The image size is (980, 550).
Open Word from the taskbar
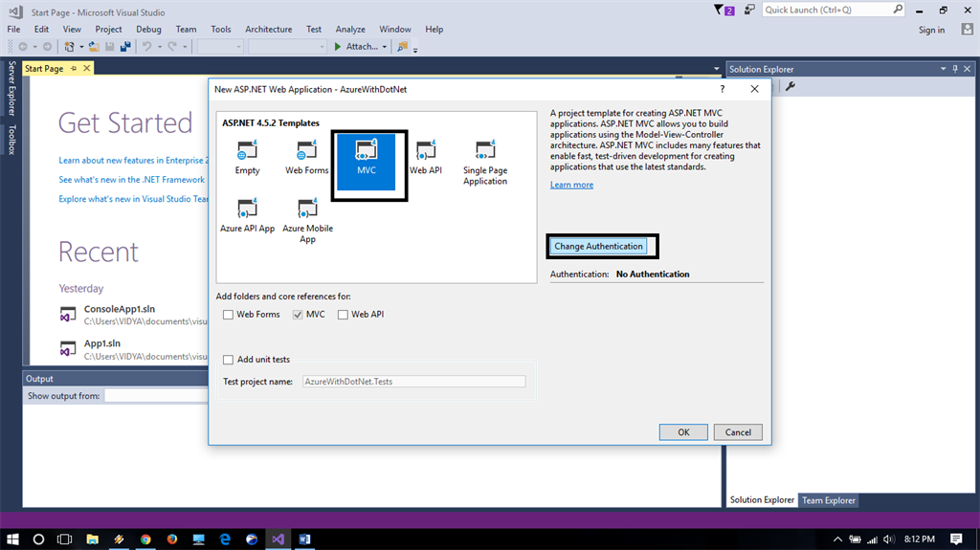(304, 539)
